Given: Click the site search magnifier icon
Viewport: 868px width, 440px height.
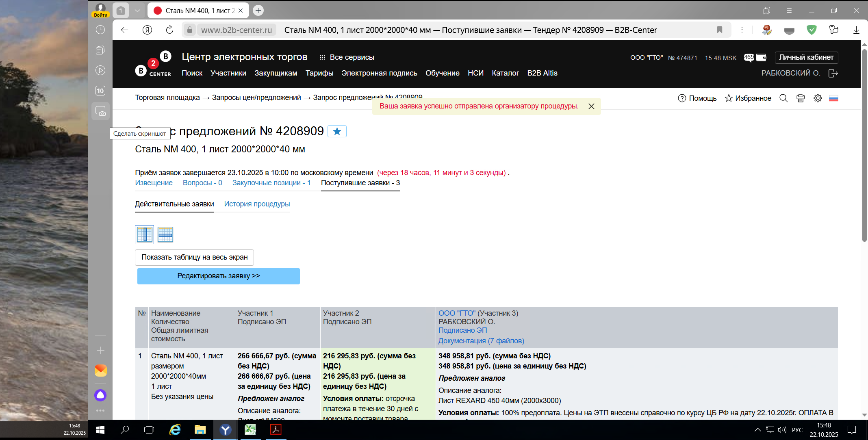Looking at the screenshot, I should click(783, 98).
